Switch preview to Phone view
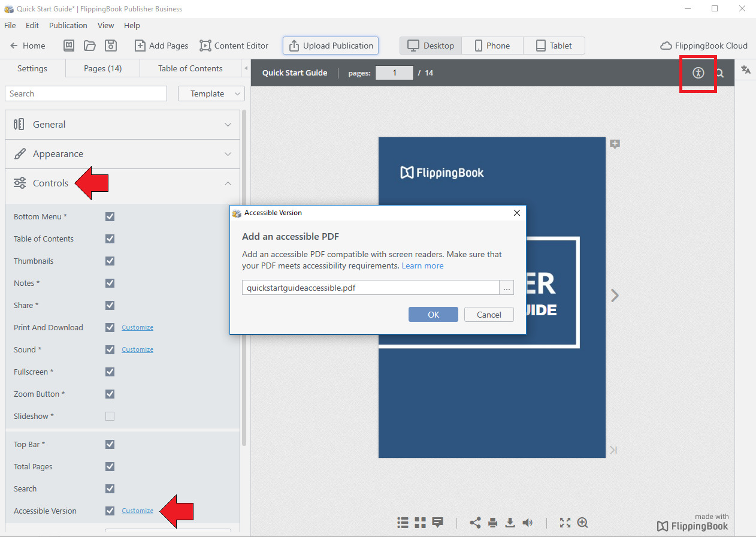This screenshot has height=537, width=756. [x=492, y=46]
